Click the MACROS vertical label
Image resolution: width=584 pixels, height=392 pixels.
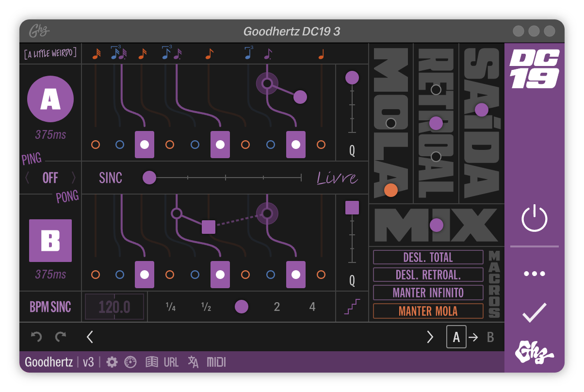point(494,284)
